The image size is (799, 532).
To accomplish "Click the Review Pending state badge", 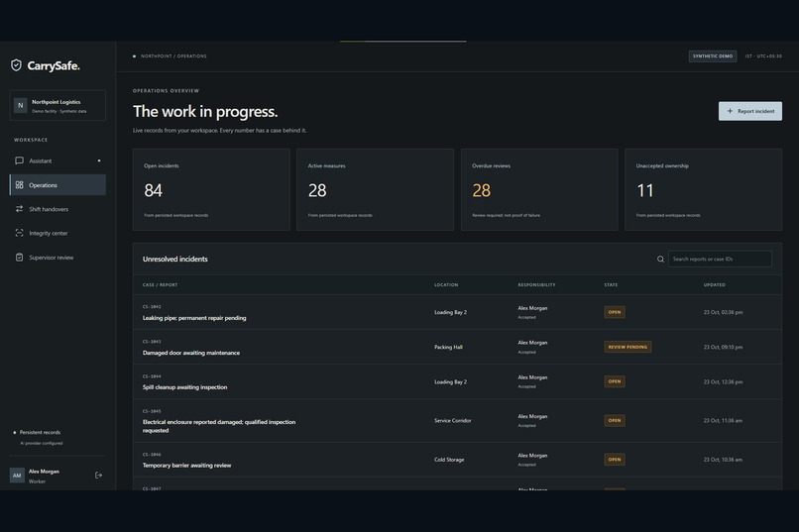I will pos(628,347).
